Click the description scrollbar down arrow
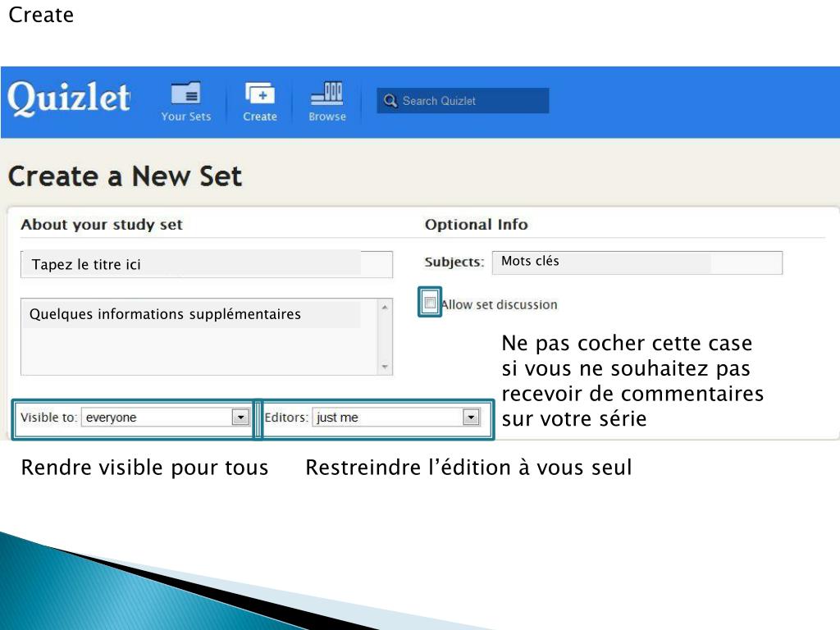 (385, 367)
